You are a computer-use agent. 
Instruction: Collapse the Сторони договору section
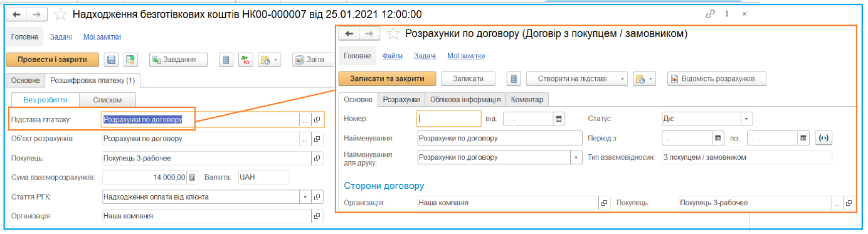pos(384,186)
